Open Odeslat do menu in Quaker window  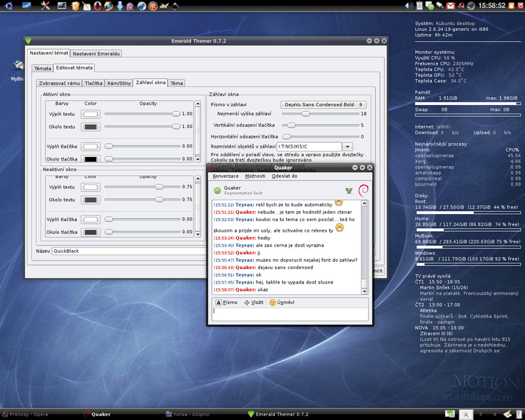285,176
